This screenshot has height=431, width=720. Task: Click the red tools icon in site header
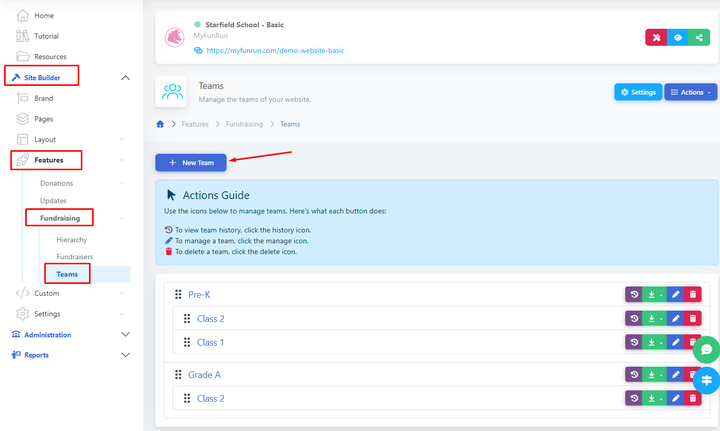(x=657, y=37)
